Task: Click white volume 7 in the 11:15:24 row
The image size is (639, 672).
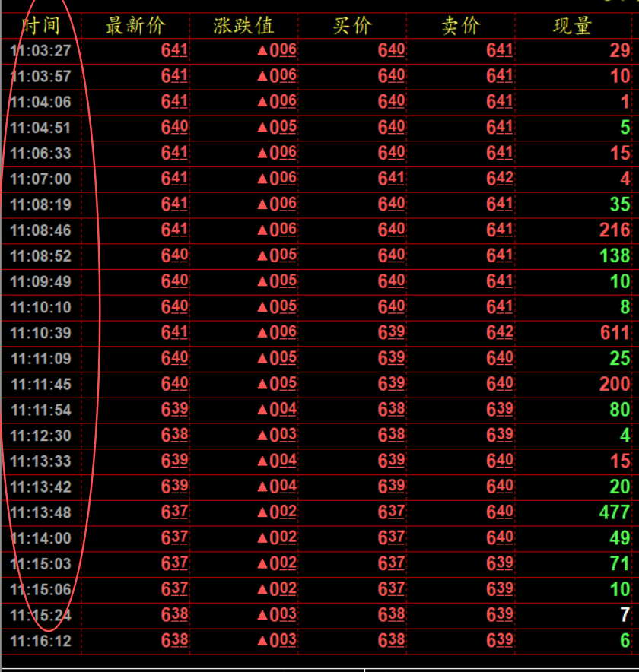Action: tap(625, 616)
